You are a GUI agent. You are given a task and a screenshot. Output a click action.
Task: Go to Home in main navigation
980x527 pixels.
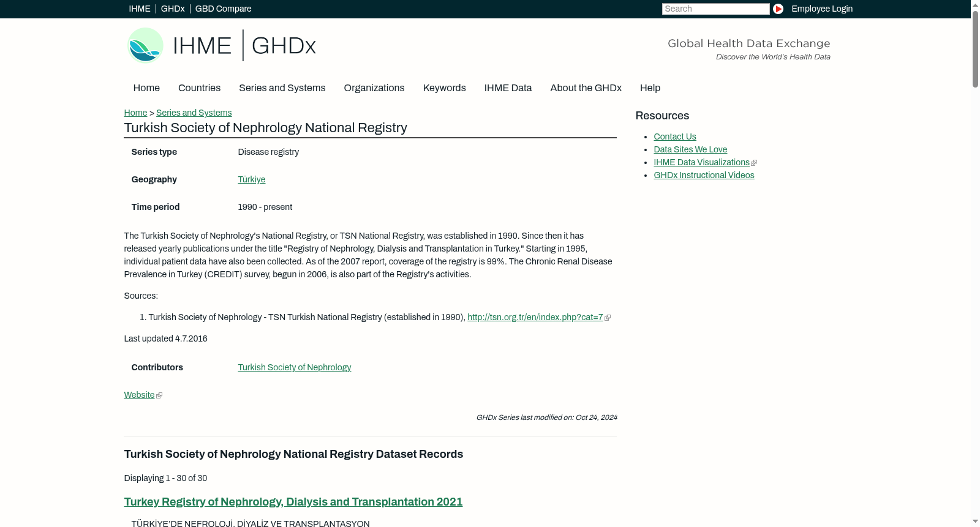[146, 88]
